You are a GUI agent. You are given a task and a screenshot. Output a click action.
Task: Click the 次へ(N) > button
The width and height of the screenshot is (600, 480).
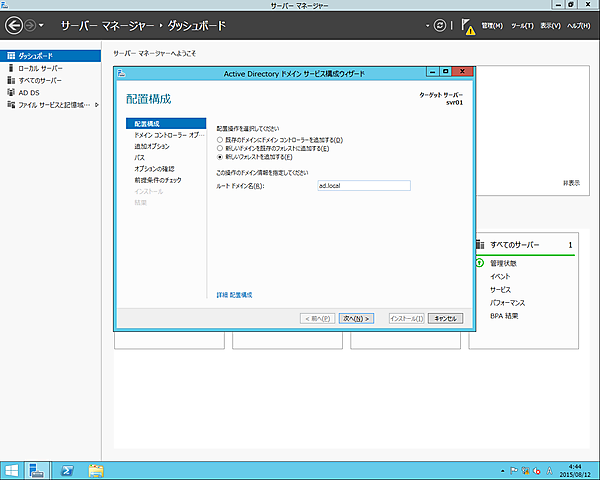(x=356, y=318)
